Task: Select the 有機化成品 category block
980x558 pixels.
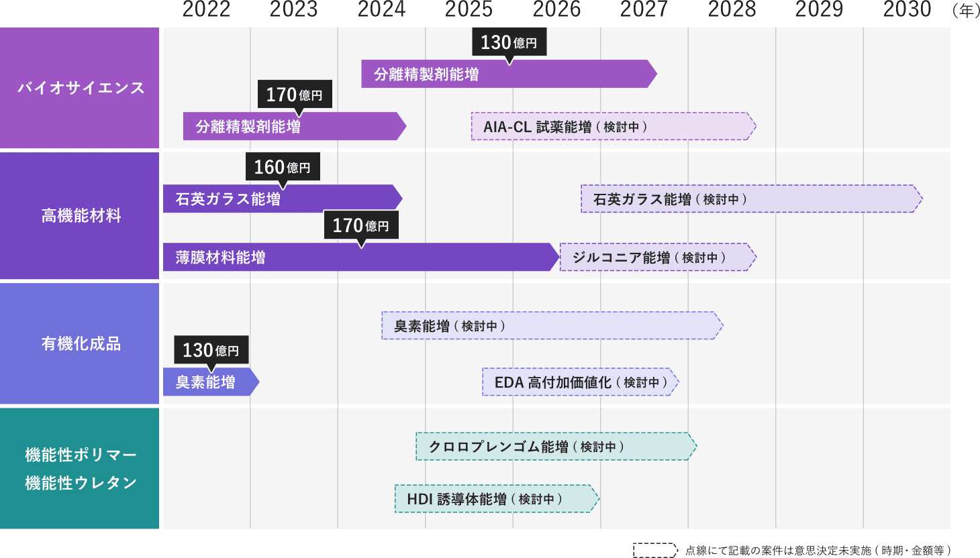Action: [79, 343]
